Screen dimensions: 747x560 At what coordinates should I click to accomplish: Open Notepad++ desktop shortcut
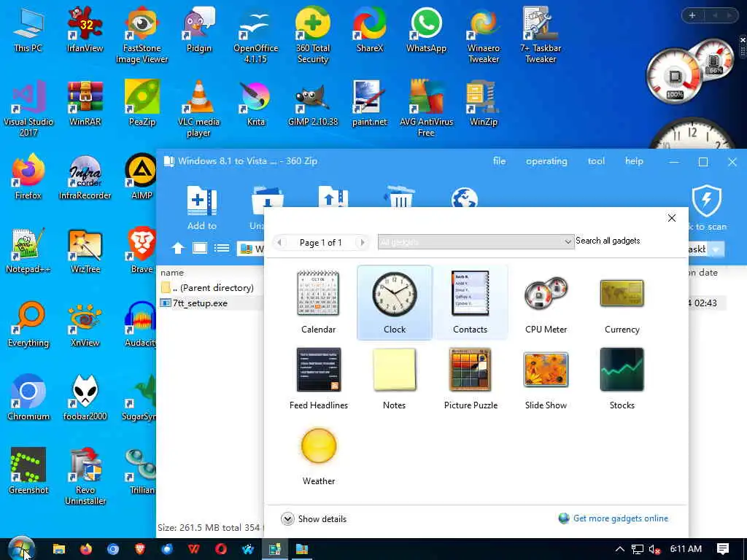tap(28, 251)
